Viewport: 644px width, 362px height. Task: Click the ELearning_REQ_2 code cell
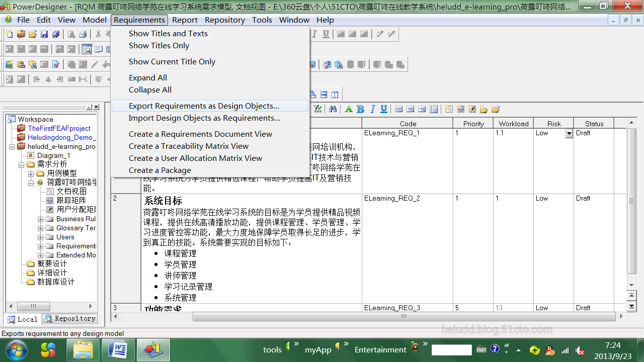point(408,249)
